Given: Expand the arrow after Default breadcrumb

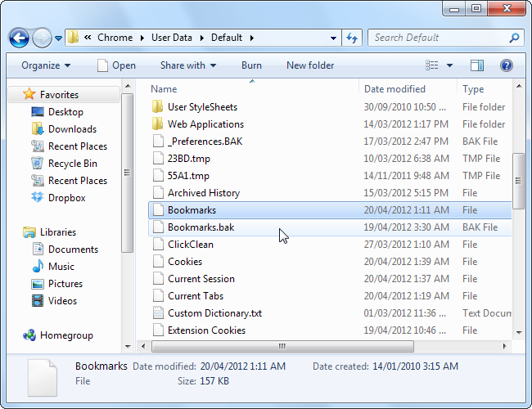Looking at the screenshot, I should (251, 38).
